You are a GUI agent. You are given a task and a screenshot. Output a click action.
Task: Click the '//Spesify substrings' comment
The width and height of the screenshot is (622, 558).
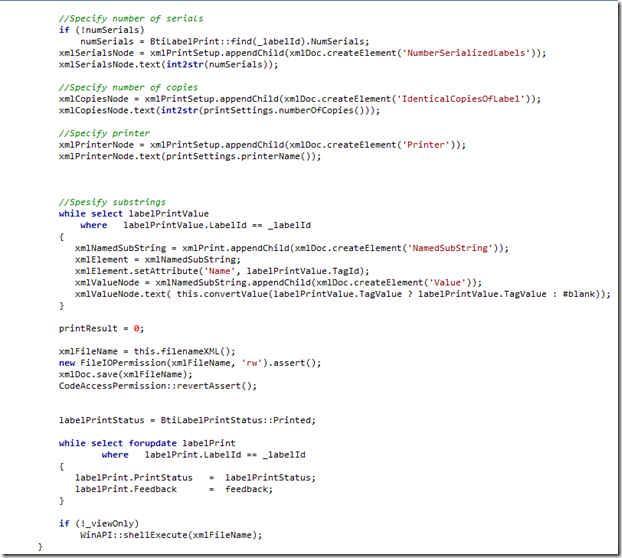tap(112, 201)
